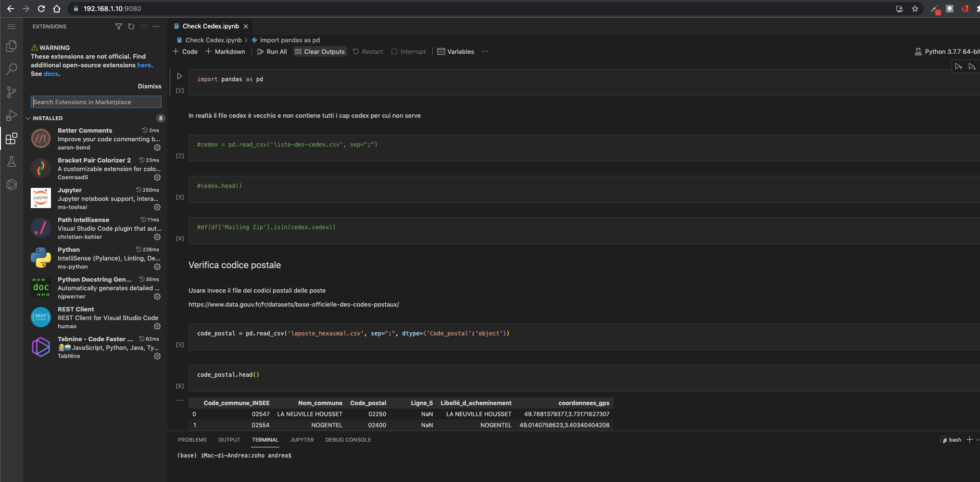Click breadcrumb 'import pandas as pd'

(290, 40)
